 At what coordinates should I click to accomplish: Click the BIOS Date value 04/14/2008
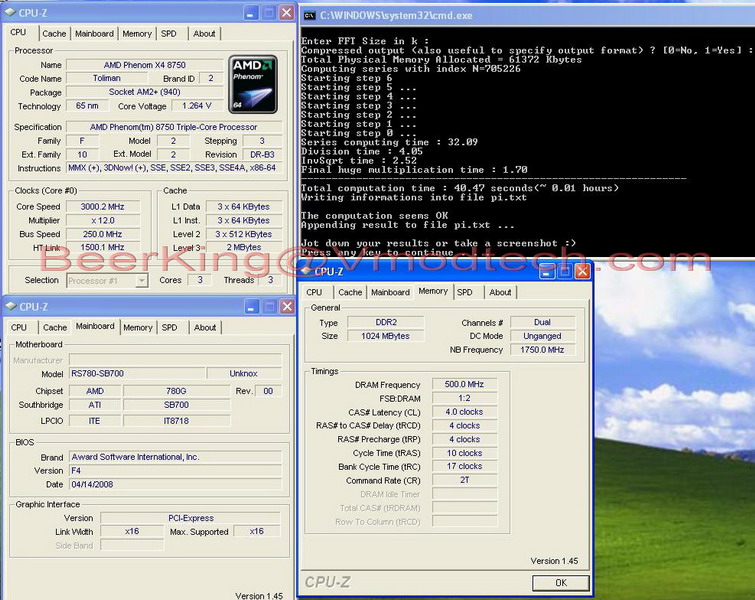[x=176, y=484]
